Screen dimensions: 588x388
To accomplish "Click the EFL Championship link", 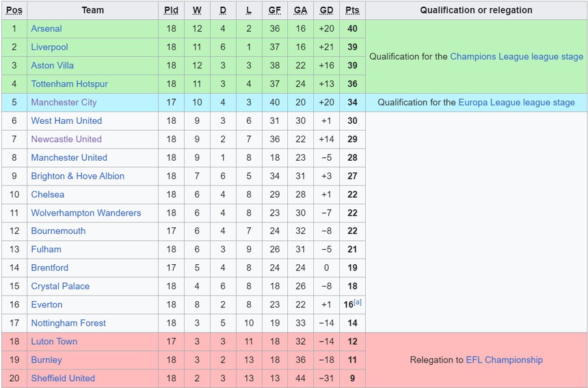I will [x=504, y=360].
